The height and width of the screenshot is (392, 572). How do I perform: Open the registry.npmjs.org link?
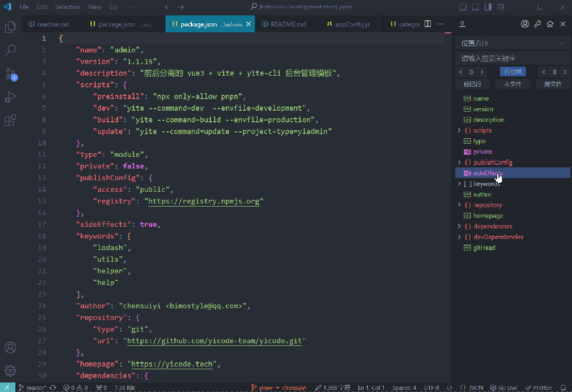click(204, 201)
